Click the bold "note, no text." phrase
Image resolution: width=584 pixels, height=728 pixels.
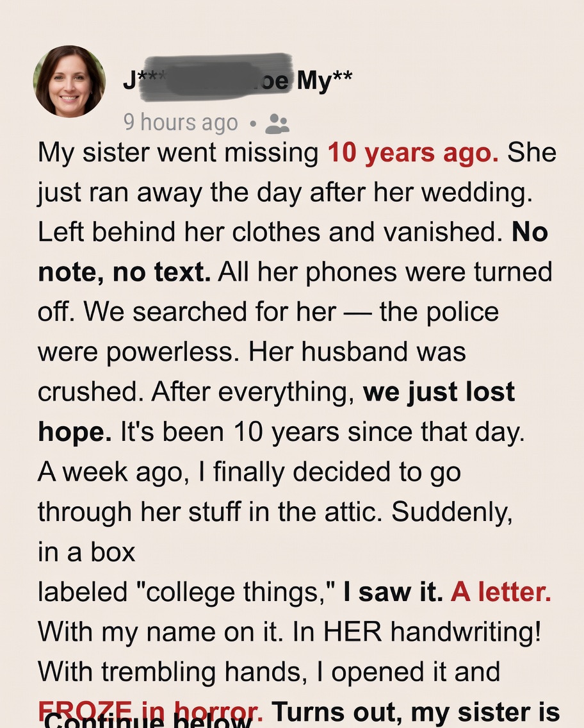point(124,272)
